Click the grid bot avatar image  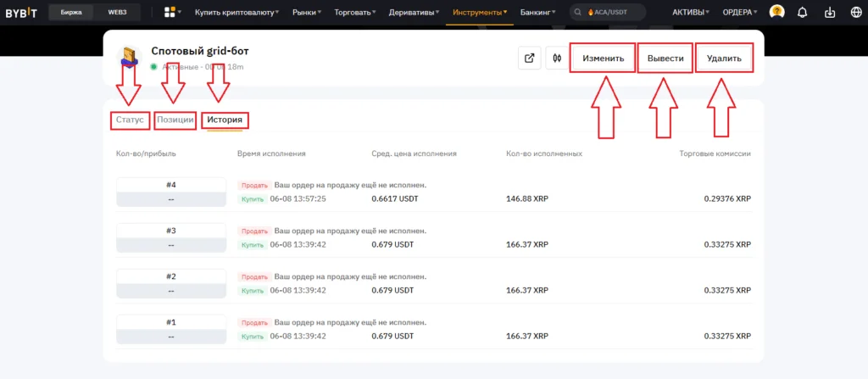tap(129, 58)
